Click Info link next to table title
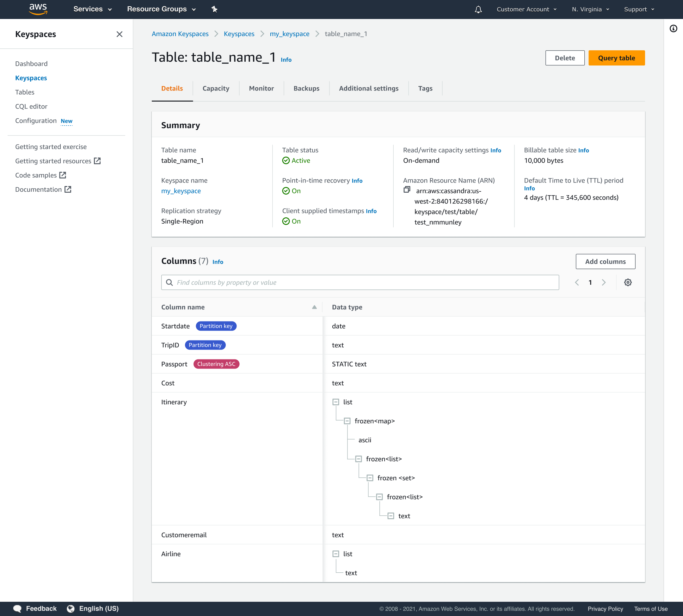The image size is (683, 616). 286,59
